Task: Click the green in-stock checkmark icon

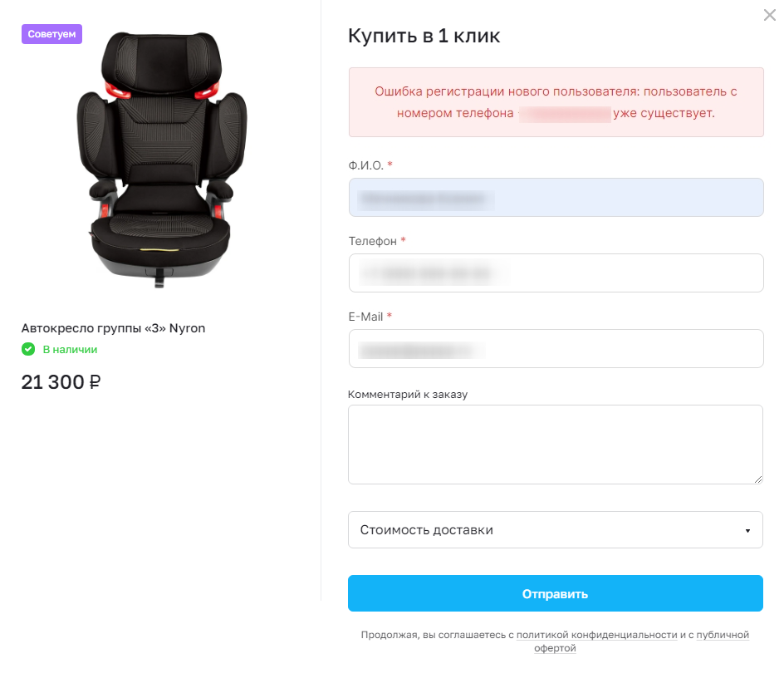Action: tap(28, 349)
